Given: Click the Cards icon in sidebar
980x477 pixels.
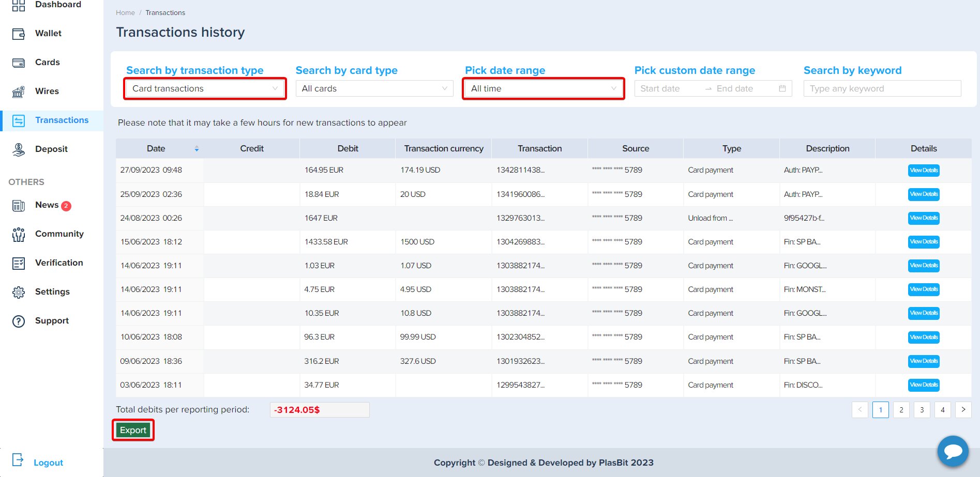Looking at the screenshot, I should point(19,63).
